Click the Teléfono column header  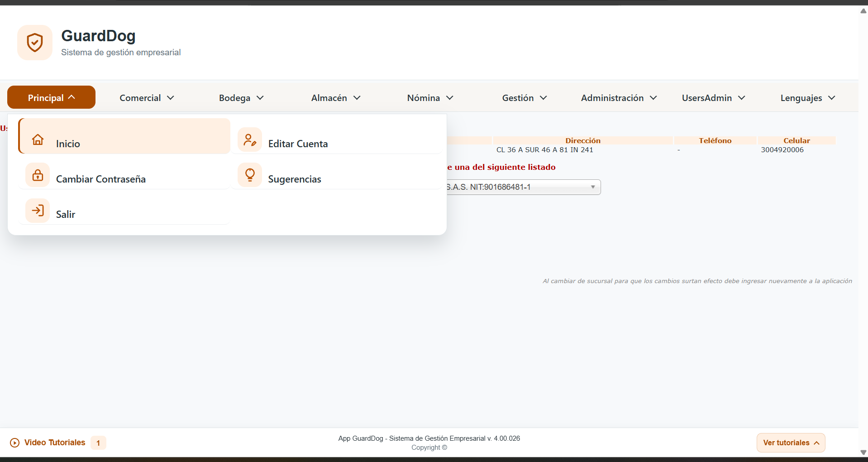(715, 140)
